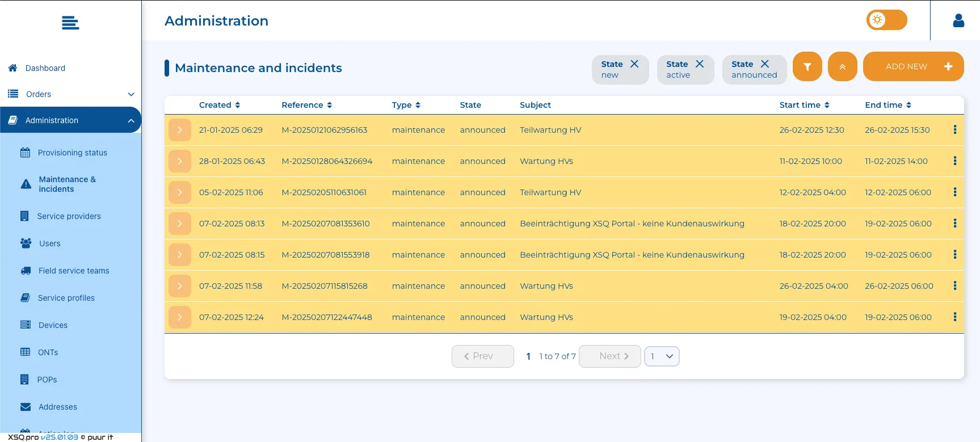Viewport: 980px width, 442px height.
Task: Click the Next pagination button
Action: [x=610, y=356]
